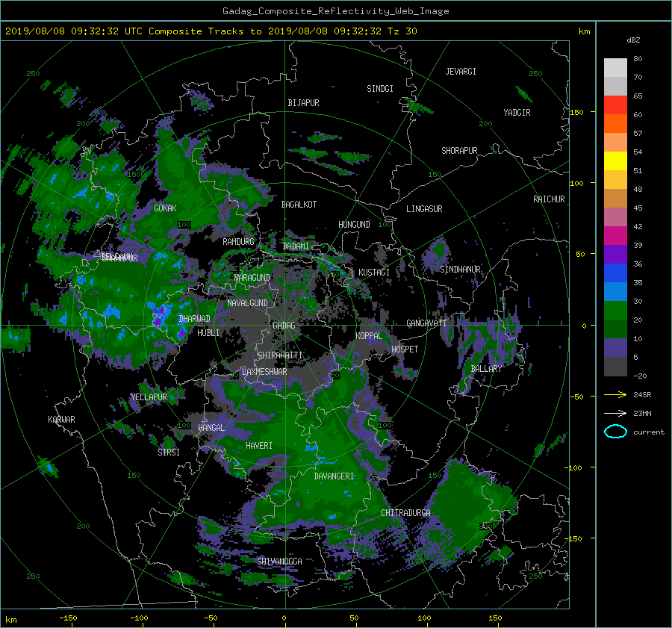
Task: Pick the dark gray -20 dBZ swatch
Action: tap(615, 367)
